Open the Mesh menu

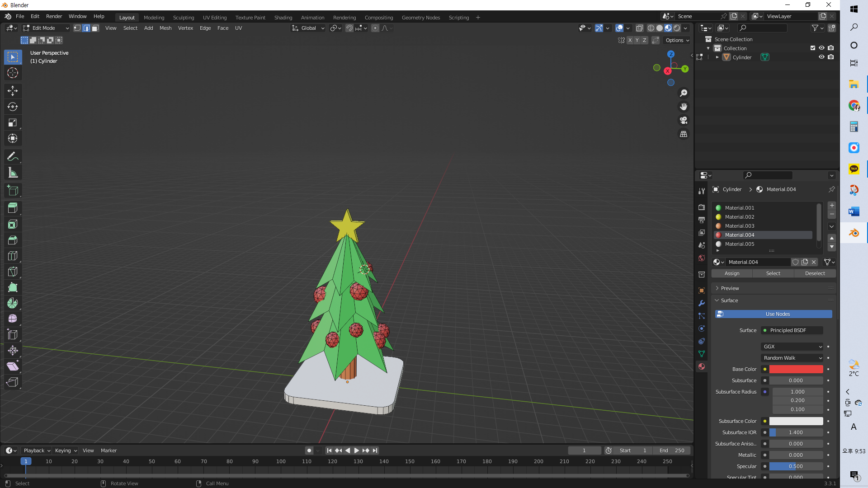[165, 28]
